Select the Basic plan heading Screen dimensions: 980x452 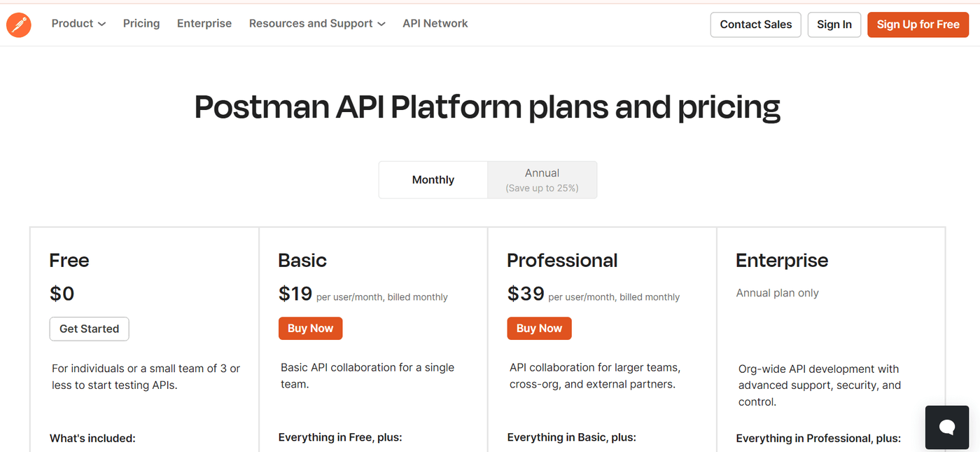click(x=302, y=261)
